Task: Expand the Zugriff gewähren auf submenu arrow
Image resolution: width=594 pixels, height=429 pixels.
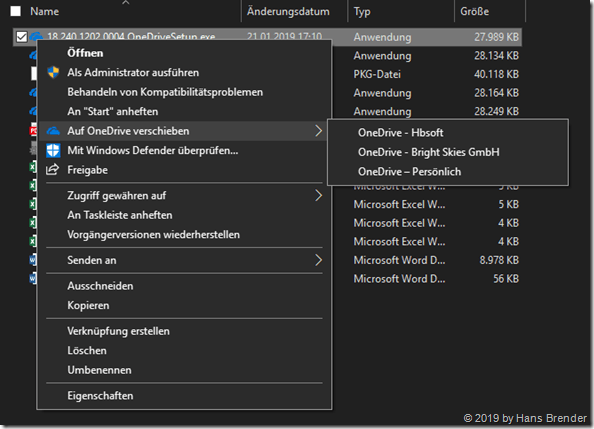Action: click(319, 196)
